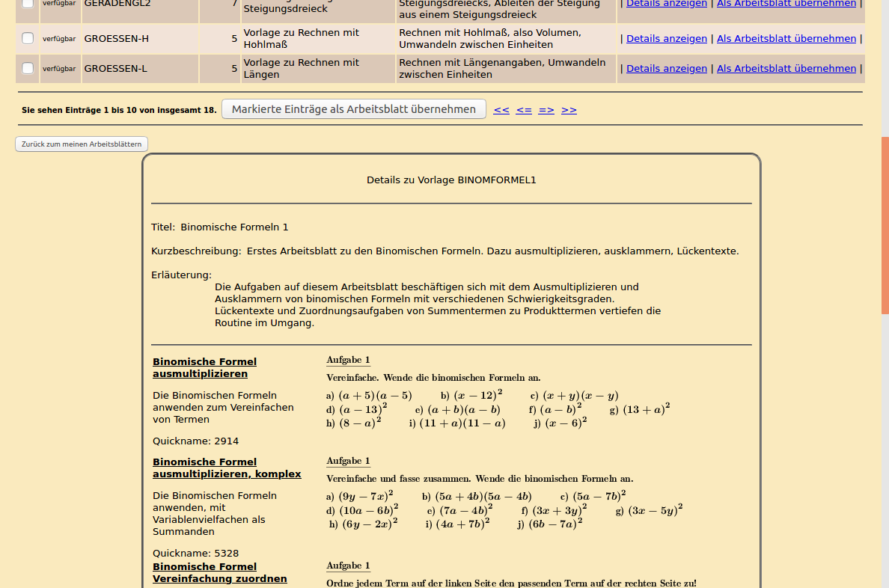Viewport: 889px width, 588px height.
Task: Go to previous page with '<=' link
Action: [x=524, y=110]
